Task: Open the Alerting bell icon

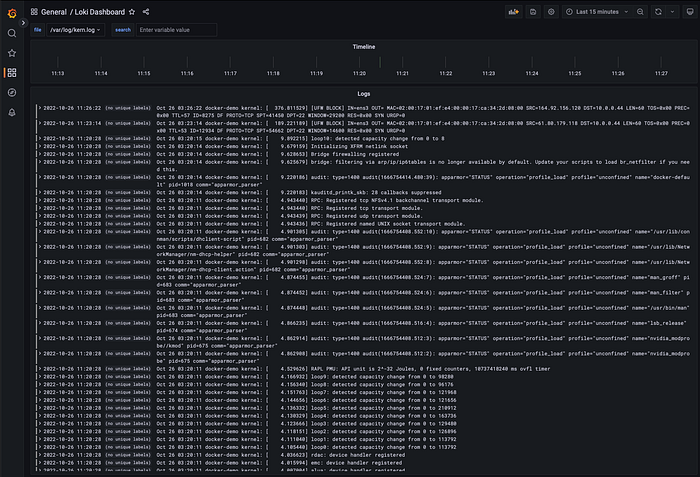Action: coord(12,113)
